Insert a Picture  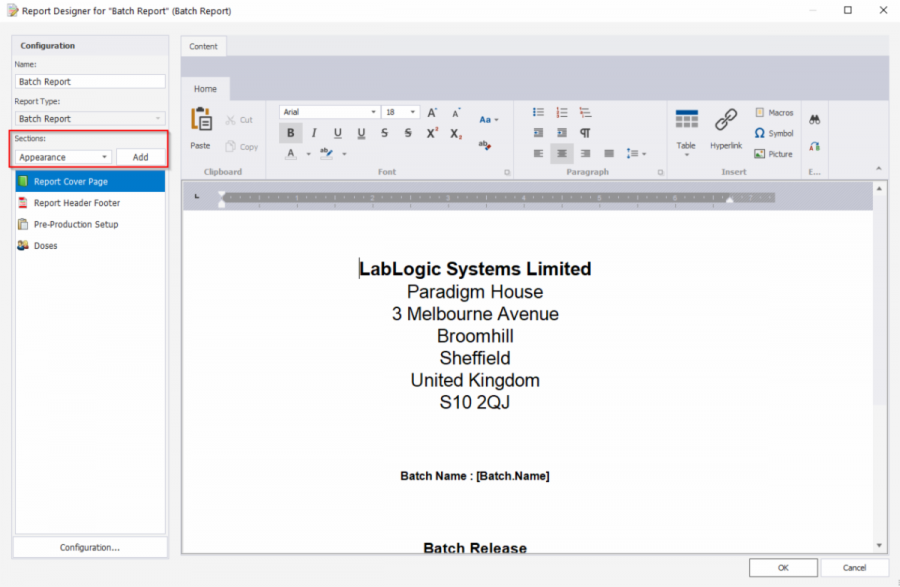point(773,154)
